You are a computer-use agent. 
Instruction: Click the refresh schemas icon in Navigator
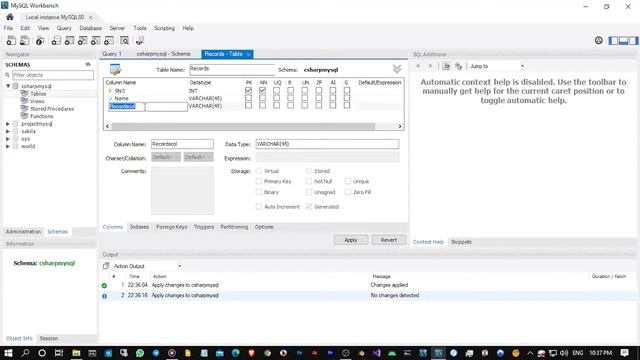(x=88, y=64)
